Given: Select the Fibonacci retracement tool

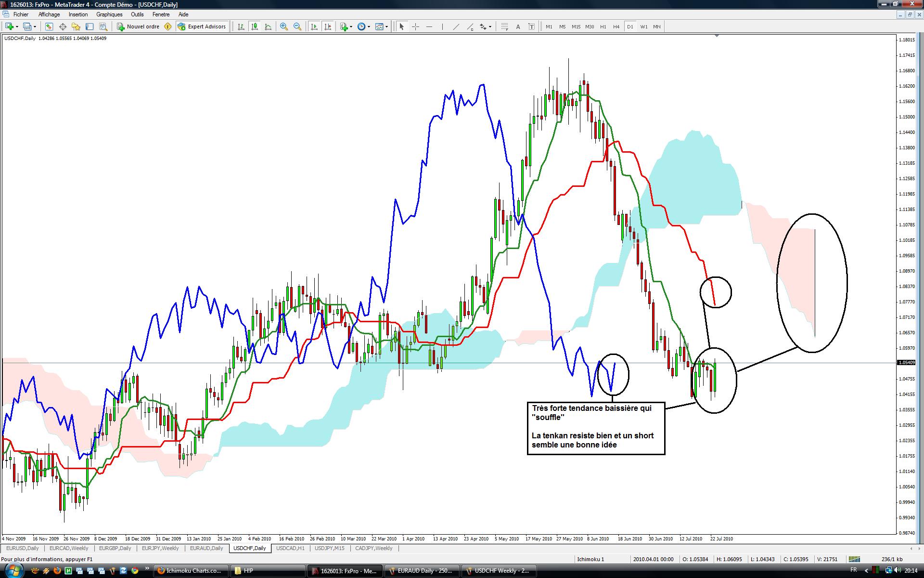Looking at the screenshot, I should [x=504, y=27].
